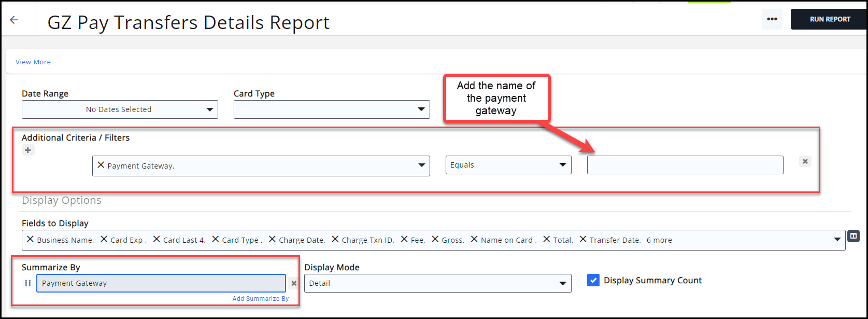Click the Run Report button
Viewport: 868px width, 319px height.
tap(830, 19)
